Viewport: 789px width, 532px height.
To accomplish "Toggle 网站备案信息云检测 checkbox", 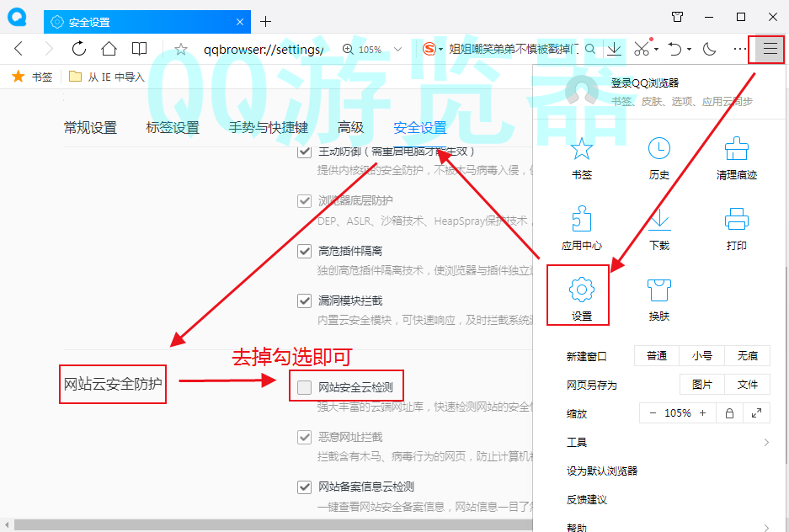I will (305, 487).
